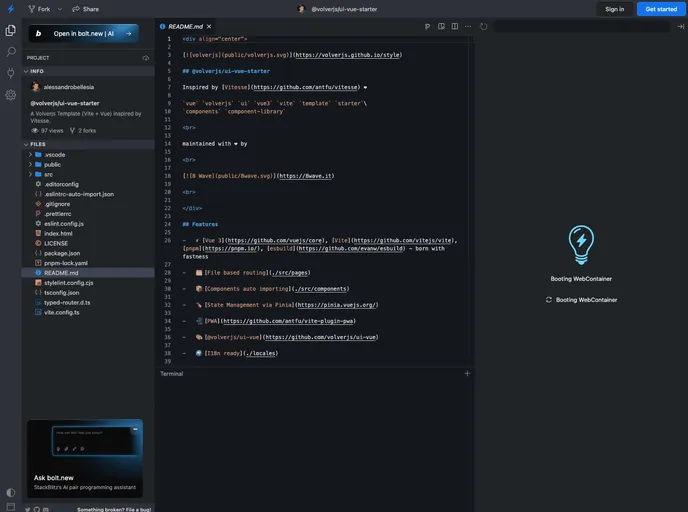Open the github.com/antfu/vitesse link
The width and height of the screenshot is (688, 512).
click(x=305, y=87)
